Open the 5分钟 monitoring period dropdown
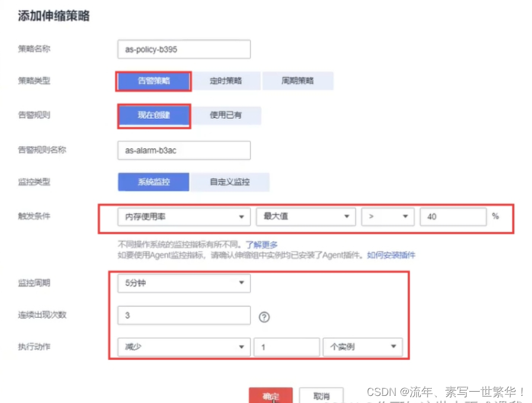This screenshot has width=532, height=403. [184, 283]
